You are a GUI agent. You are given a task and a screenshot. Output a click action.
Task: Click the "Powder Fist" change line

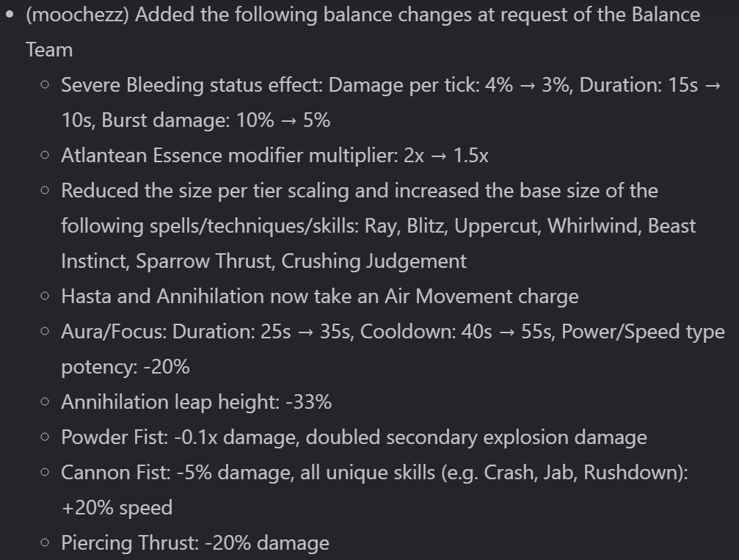[354, 437]
